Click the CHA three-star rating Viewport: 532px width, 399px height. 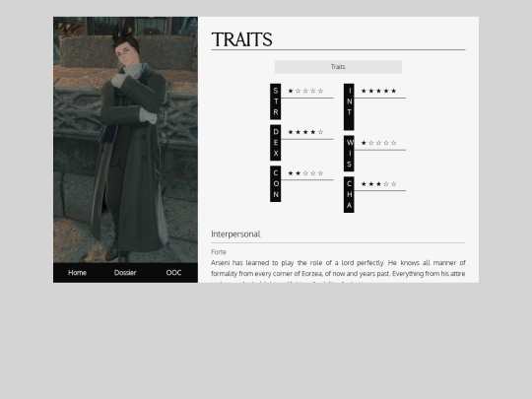point(378,184)
